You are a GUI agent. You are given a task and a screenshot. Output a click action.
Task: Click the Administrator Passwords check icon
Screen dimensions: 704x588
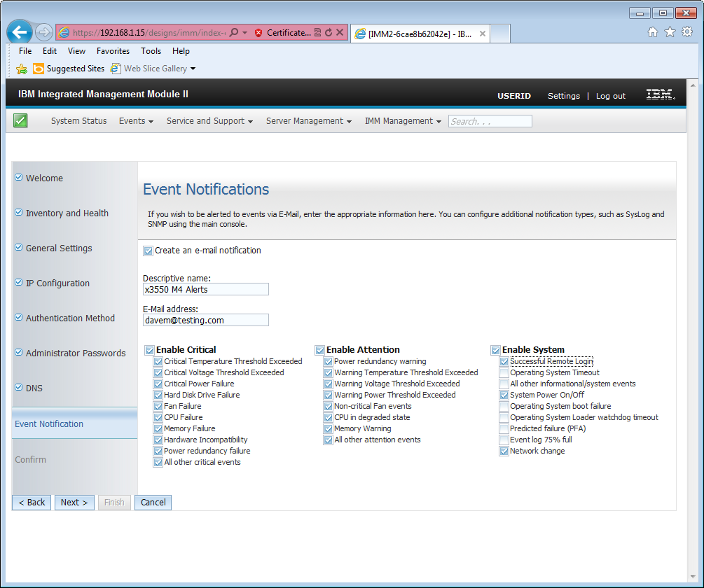[18, 352]
